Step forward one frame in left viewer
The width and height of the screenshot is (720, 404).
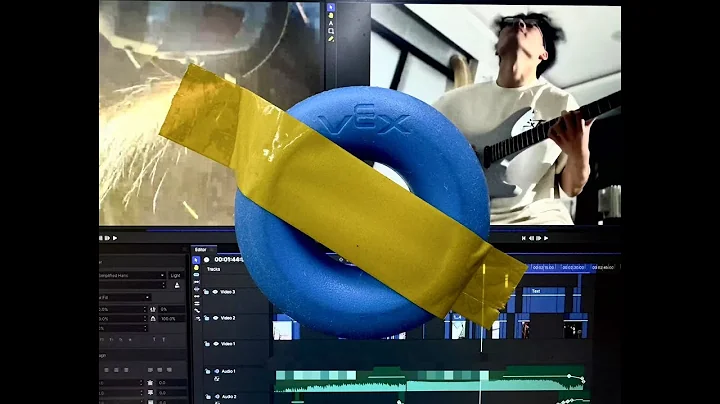(107, 238)
